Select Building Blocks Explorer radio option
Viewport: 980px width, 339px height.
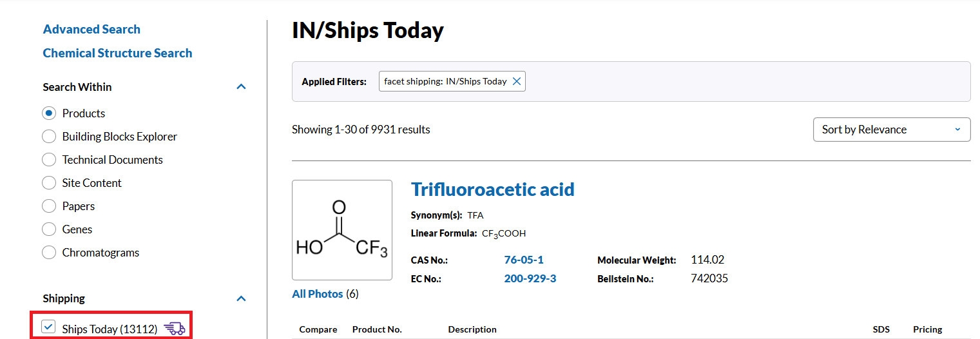(49, 137)
